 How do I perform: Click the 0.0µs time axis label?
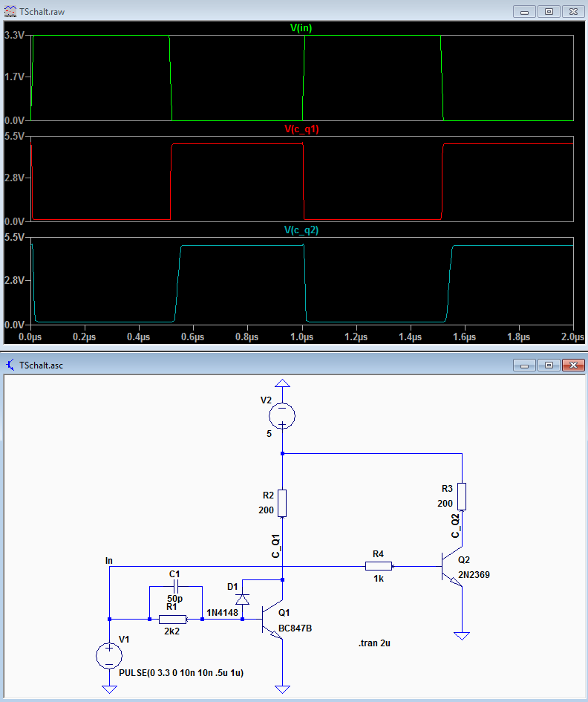(x=30, y=337)
